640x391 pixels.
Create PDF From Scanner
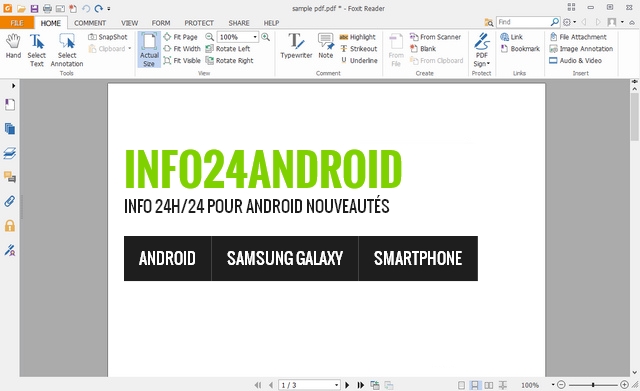click(x=435, y=37)
